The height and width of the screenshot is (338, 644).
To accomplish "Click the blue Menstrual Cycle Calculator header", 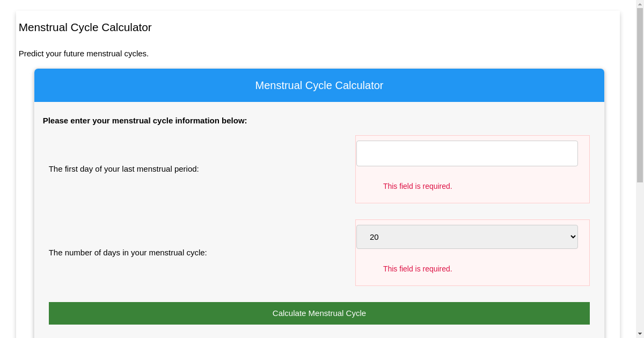I will click(x=319, y=85).
